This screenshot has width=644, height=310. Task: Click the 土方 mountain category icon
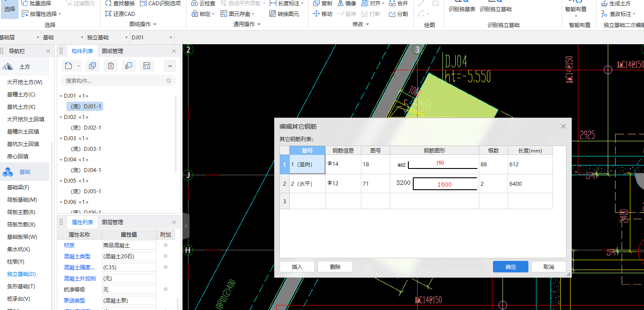pos(8,67)
